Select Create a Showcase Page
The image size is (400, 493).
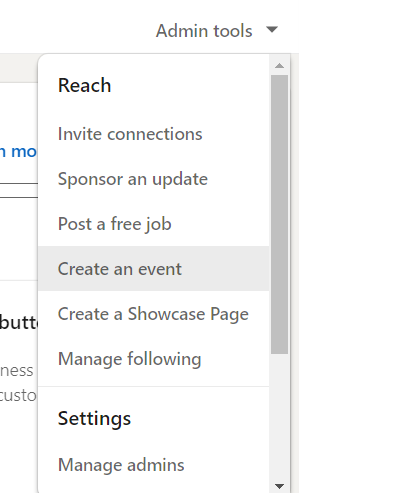pos(154,314)
